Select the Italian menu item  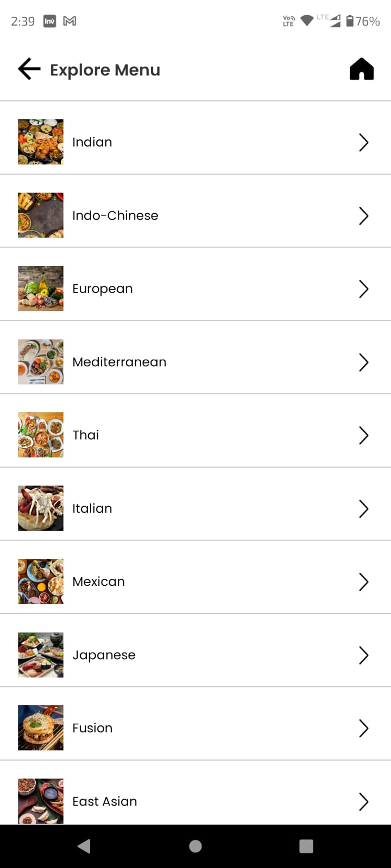coord(92,508)
